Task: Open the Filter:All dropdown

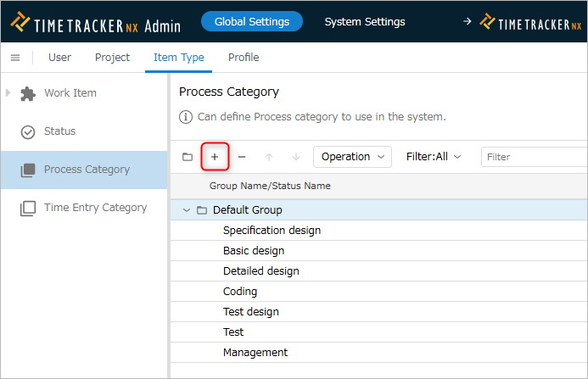Action: [434, 157]
